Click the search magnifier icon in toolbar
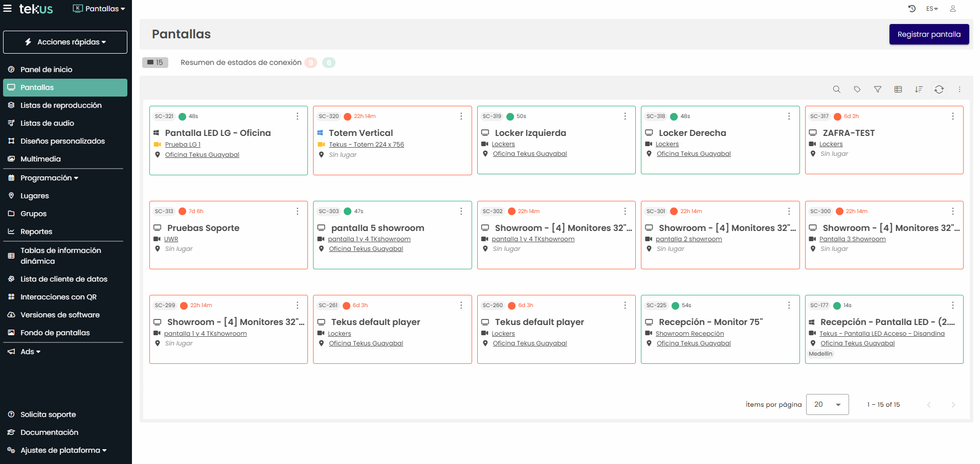 [836, 89]
